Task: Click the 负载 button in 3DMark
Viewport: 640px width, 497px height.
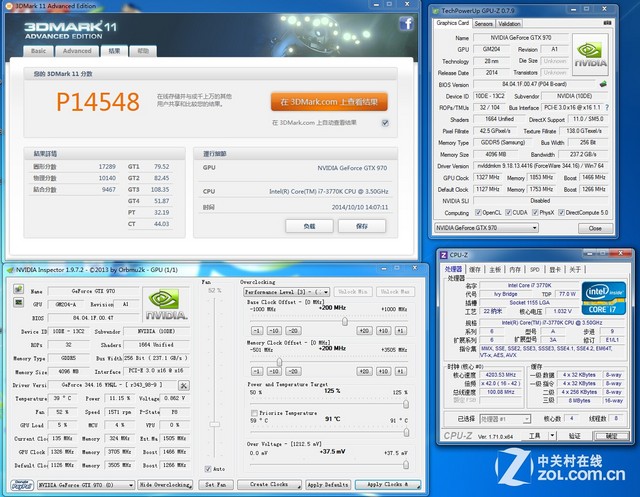Action: point(309,226)
